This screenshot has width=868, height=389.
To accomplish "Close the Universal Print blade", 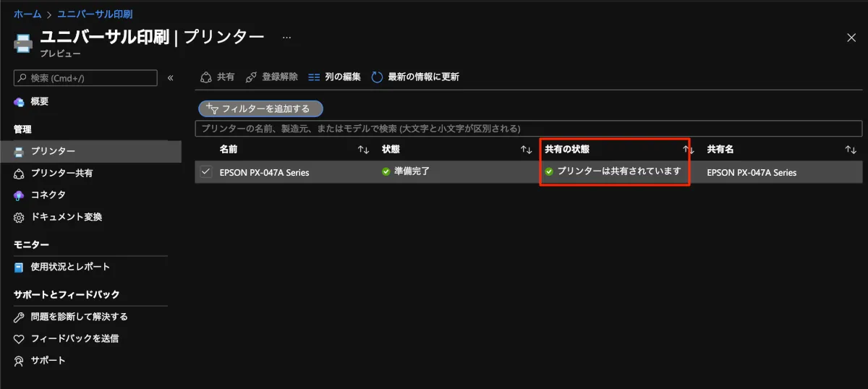I will click(x=851, y=38).
